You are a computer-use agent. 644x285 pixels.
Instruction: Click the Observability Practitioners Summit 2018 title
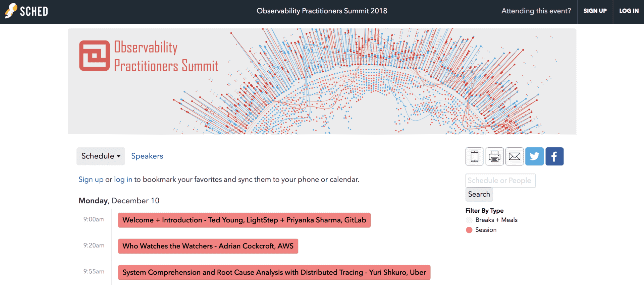322,11
